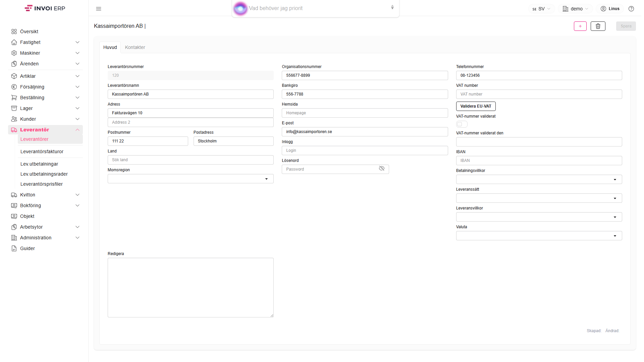Screen dimensions: 644x362
Task: Click the Maskiner gear icon
Action: click(14, 53)
